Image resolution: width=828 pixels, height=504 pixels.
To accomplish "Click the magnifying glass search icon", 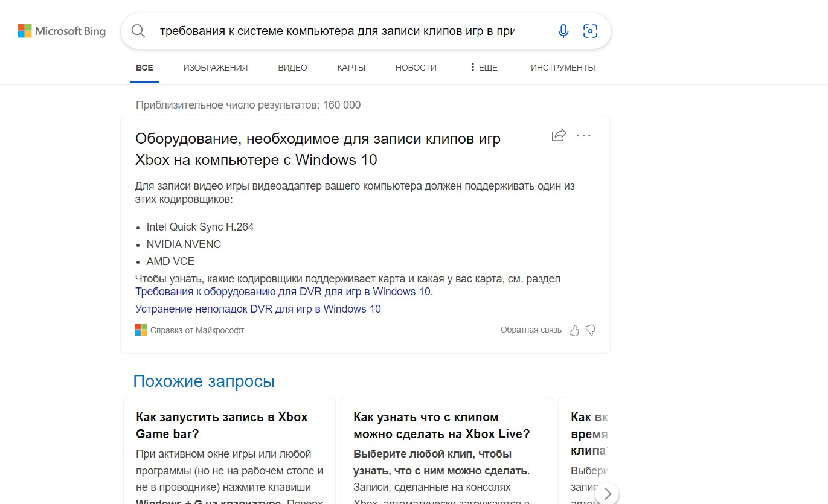I will pyautogui.click(x=138, y=31).
